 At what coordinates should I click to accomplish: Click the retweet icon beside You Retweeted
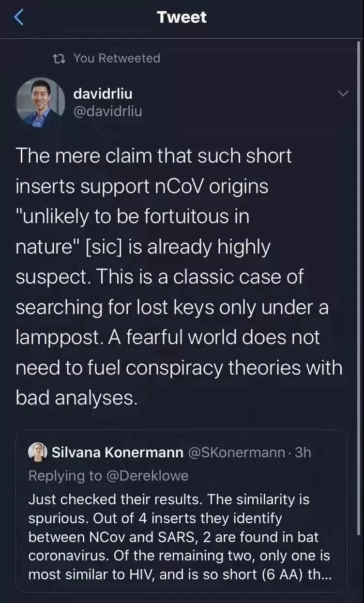point(59,59)
